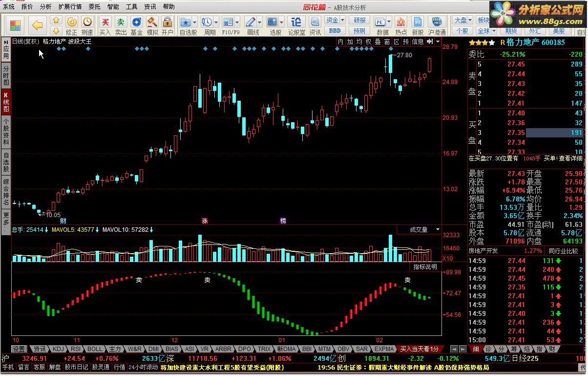Open the 智能 menu

(113, 7)
